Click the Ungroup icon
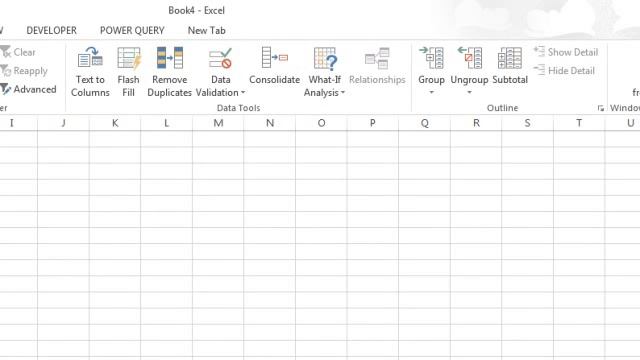The image size is (640, 360). pos(469,58)
